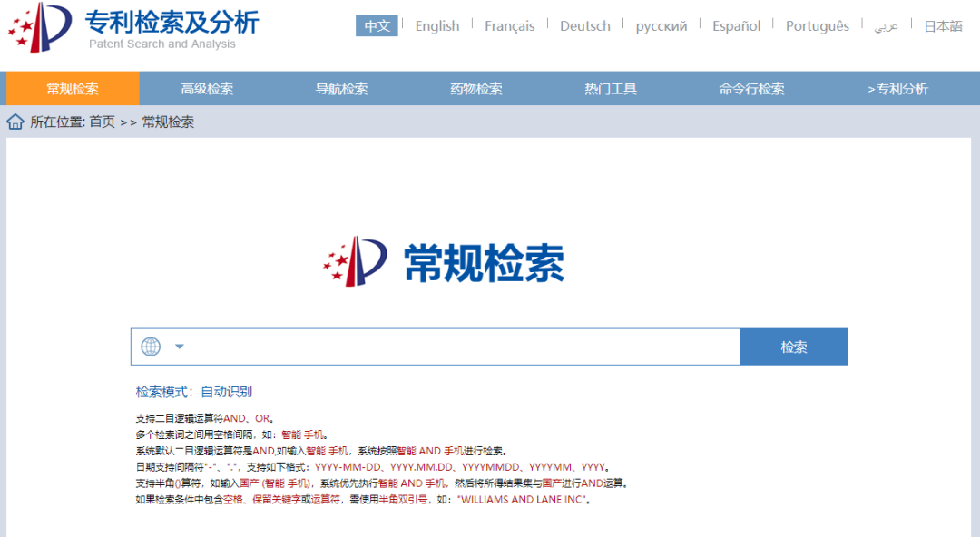Expand the dropdown arrow beside globe icon
Viewport: 980px width, 537px height.
point(179,347)
